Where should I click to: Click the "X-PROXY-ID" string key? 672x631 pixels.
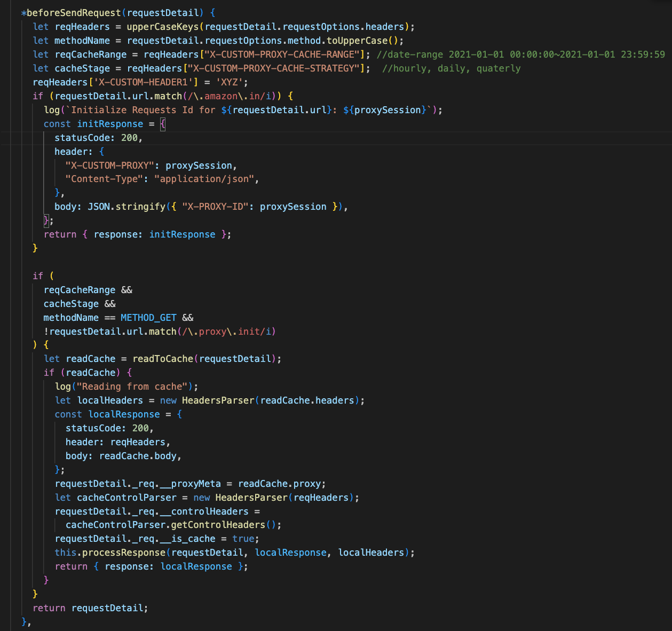(x=215, y=207)
